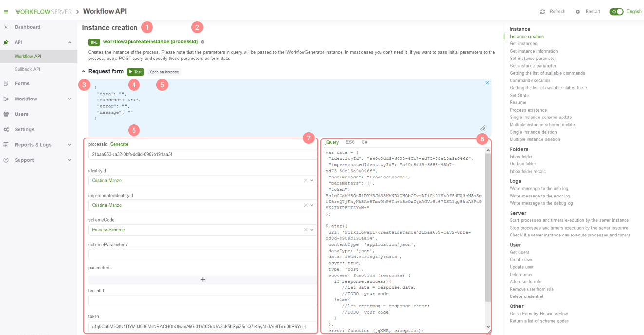
Task: Clear the schemeCode selection
Action: tap(306, 230)
